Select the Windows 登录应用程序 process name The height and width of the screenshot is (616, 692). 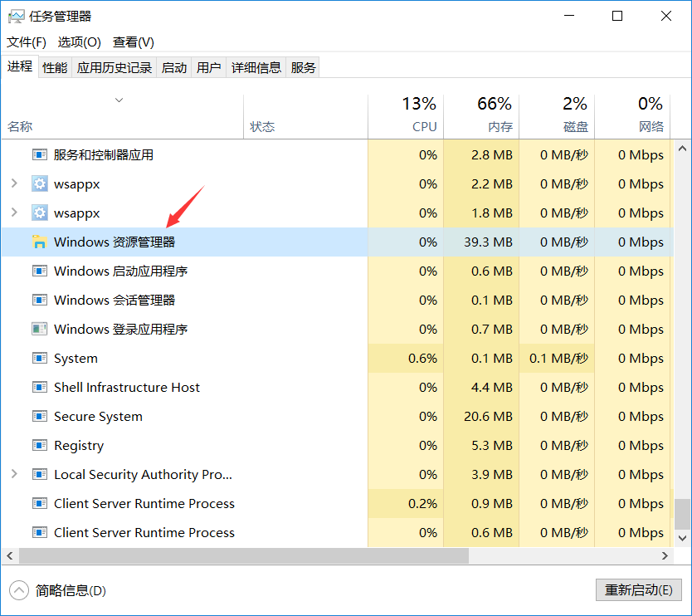click(120, 329)
